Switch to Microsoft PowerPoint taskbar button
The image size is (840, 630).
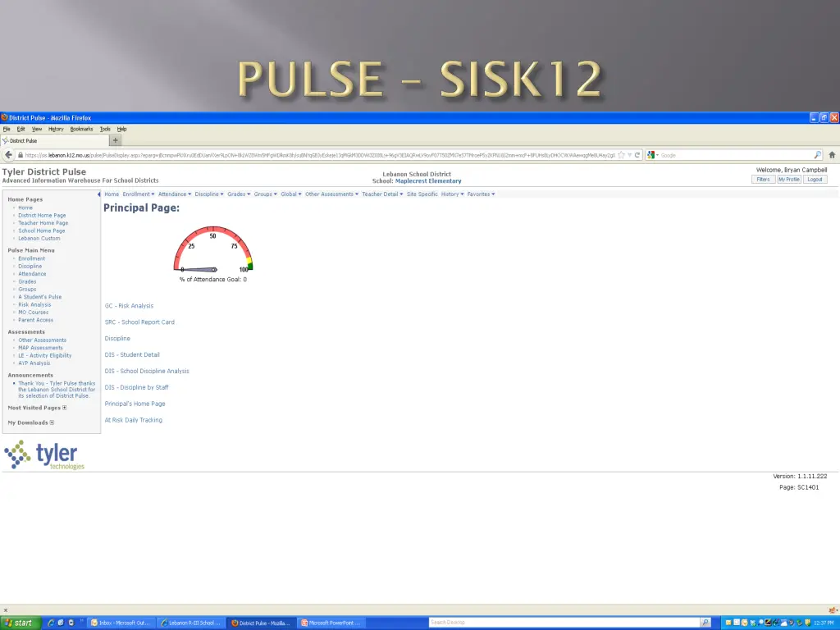coord(331,623)
